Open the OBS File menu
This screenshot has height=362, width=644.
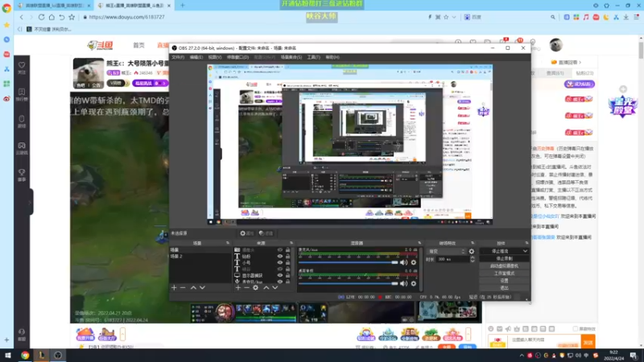click(178, 57)
